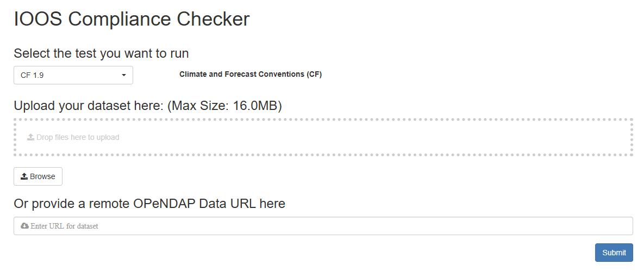
Task: Click the 'Select the test you want to run' label
Action: click(101, 53)
